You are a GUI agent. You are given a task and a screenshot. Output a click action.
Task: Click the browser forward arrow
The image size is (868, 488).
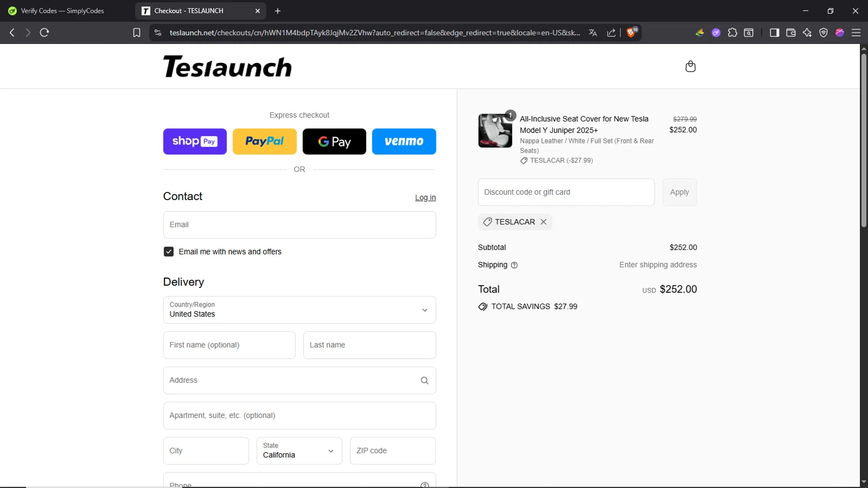(x=28, y=33)
